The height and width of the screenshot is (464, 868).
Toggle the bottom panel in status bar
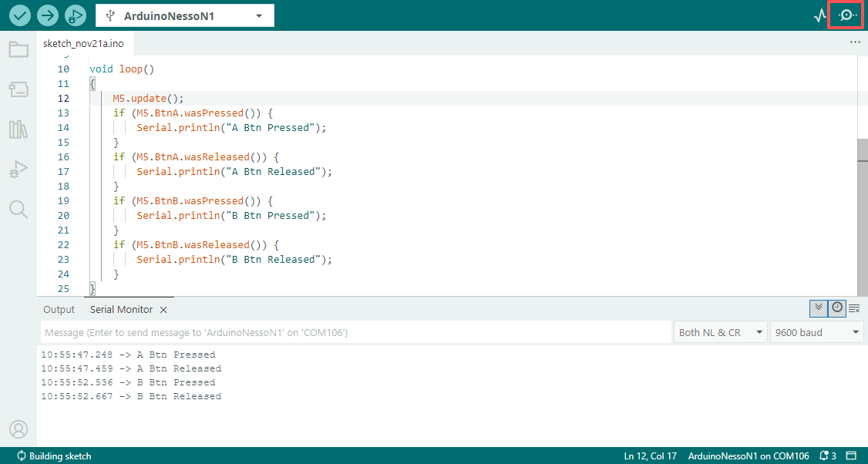[852, 456]
